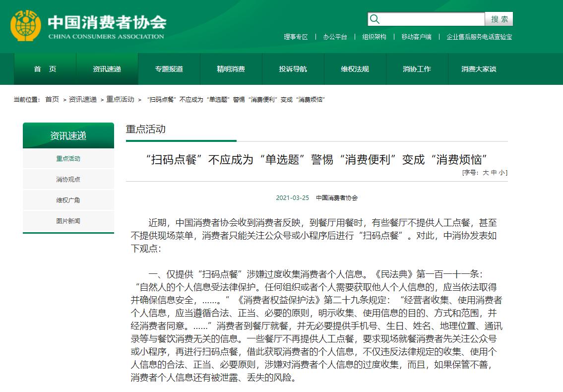Click the paragraph starting 一、仅提供“扫码点餐”
This screenshot has width=563, height=392.
point(316,326)
